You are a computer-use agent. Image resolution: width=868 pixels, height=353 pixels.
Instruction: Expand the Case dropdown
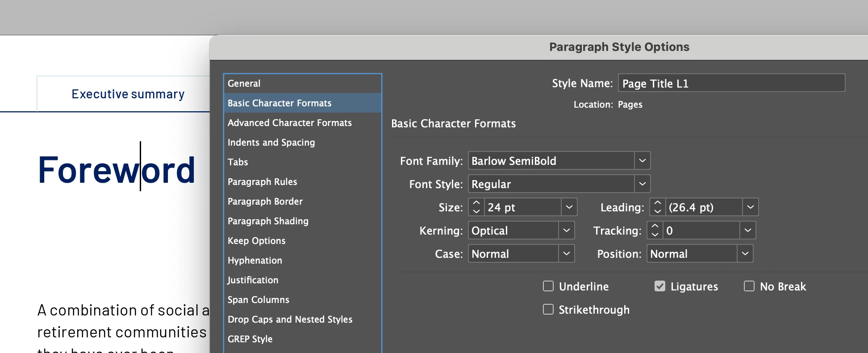click(x=566, y=254)
